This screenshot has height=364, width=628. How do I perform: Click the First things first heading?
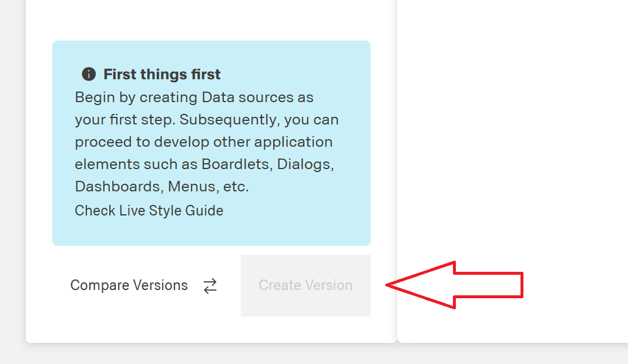click(162, 74)
